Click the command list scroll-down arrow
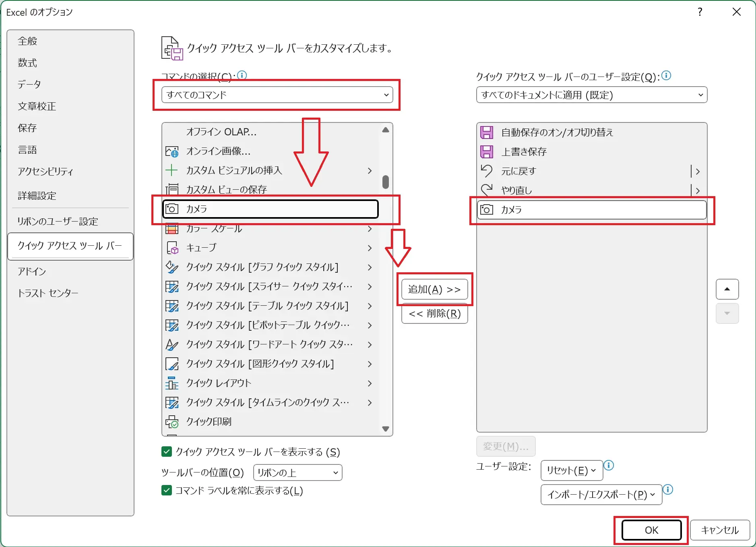Viewport: 756px width, 547px height. click(x=386, y=429)
